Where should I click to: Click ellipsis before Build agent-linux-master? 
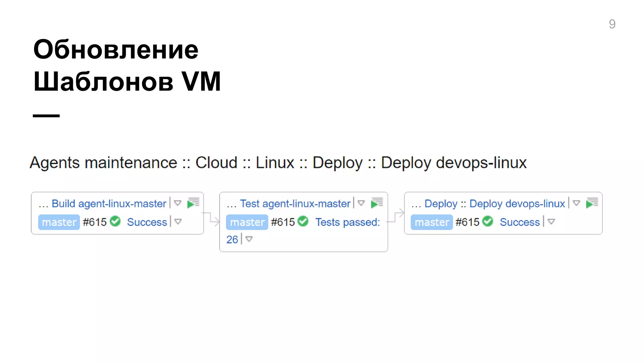(x=43, y=206)
